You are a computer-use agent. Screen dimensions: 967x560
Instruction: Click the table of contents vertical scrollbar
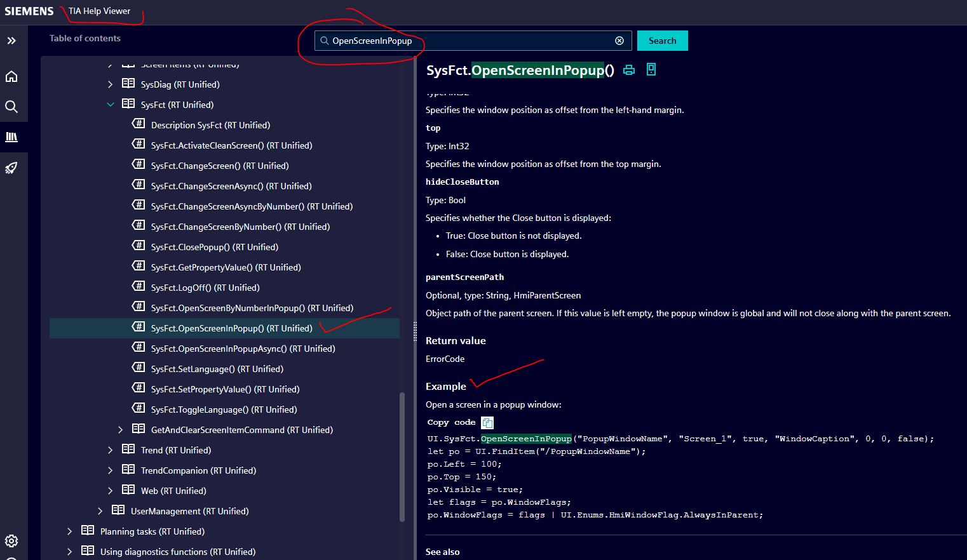tap(402, 457)
